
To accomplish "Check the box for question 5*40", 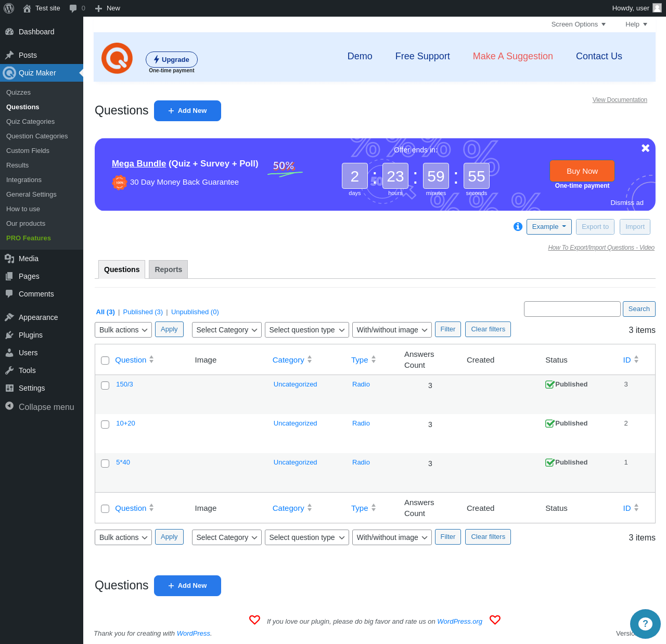I will [x=105, y=463].
